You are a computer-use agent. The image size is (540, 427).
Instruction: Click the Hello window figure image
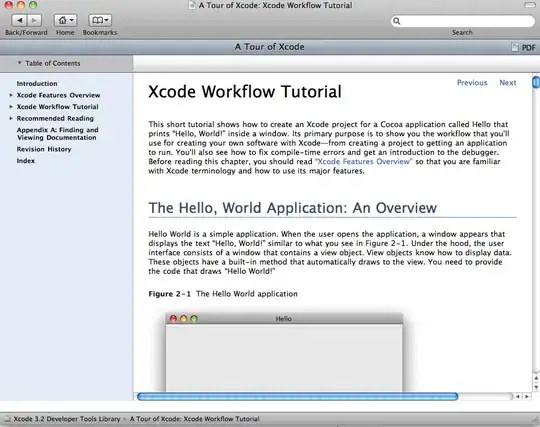(284, 352)
